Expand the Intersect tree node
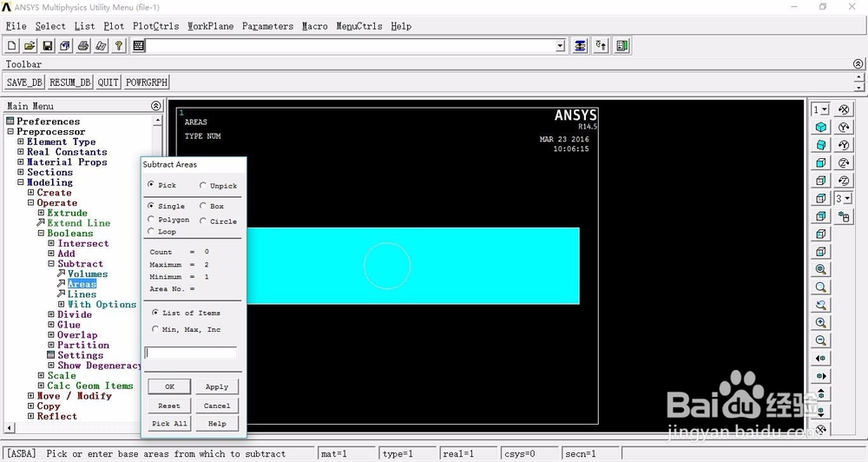 (51, 244)
